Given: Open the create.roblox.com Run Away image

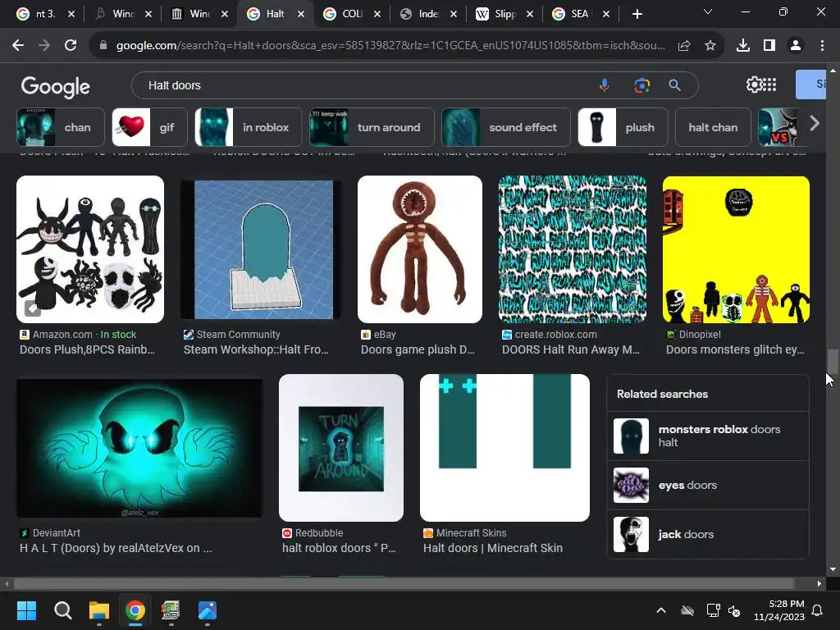Looking at the screenshot, I should pyautogui.click(x=572, y=249).
